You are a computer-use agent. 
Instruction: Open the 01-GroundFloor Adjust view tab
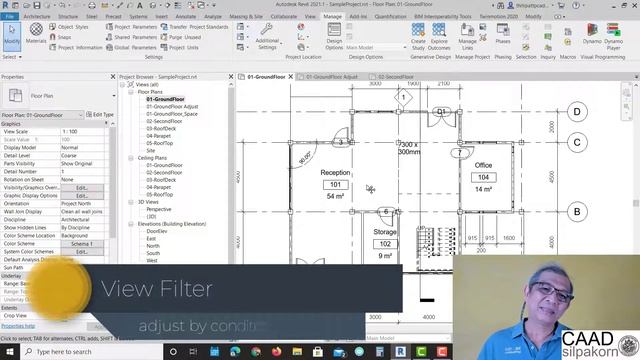328,77
